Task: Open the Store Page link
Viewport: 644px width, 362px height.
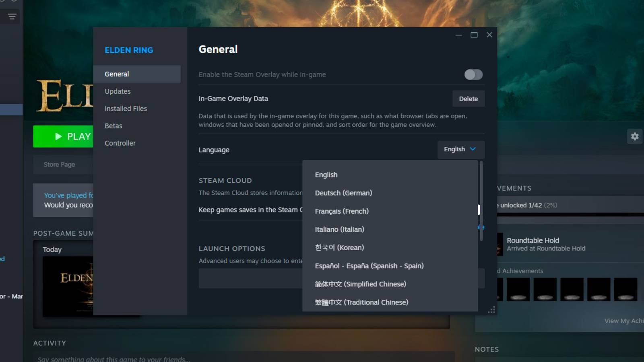Action: (59, 165)
